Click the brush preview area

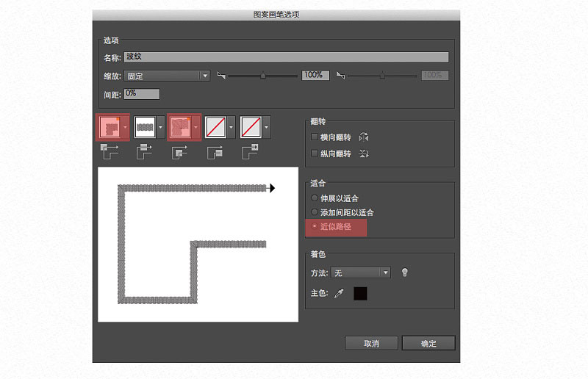tap(198, 245)
